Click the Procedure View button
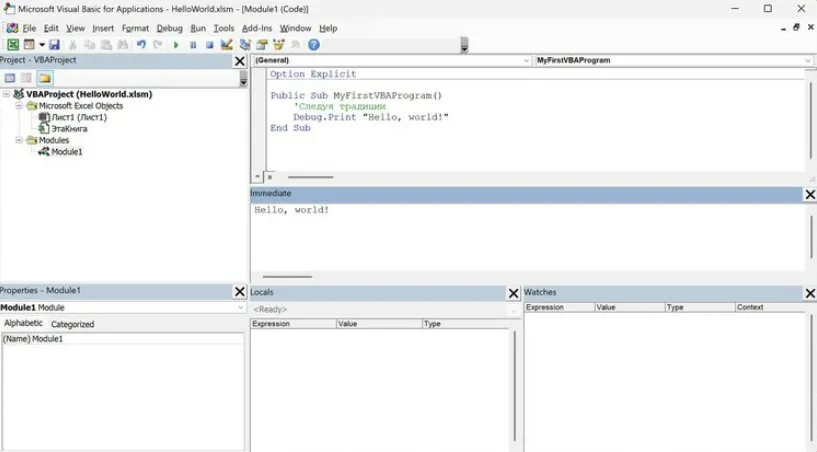 [x=257, y=177]
